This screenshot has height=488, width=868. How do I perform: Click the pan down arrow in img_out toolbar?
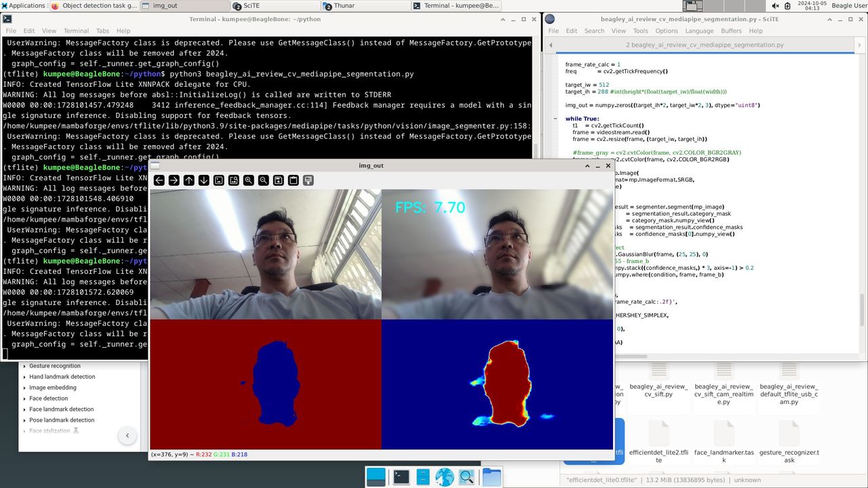(204, 180)
